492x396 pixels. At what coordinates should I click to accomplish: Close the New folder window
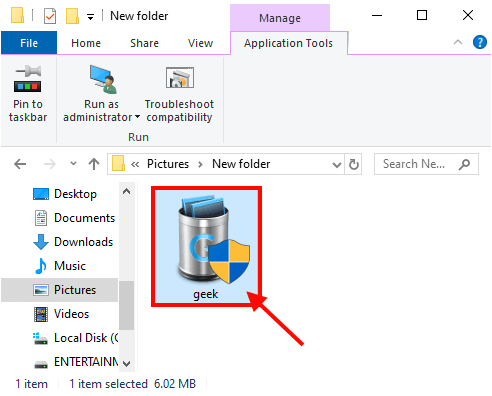click(x=468, y=15)
